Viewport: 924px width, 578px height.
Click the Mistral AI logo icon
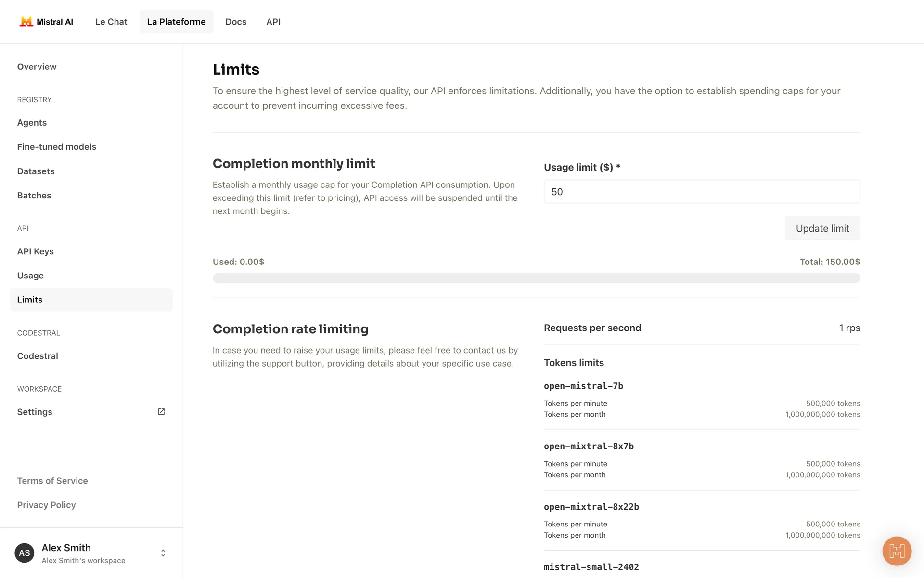click(26, 22)
